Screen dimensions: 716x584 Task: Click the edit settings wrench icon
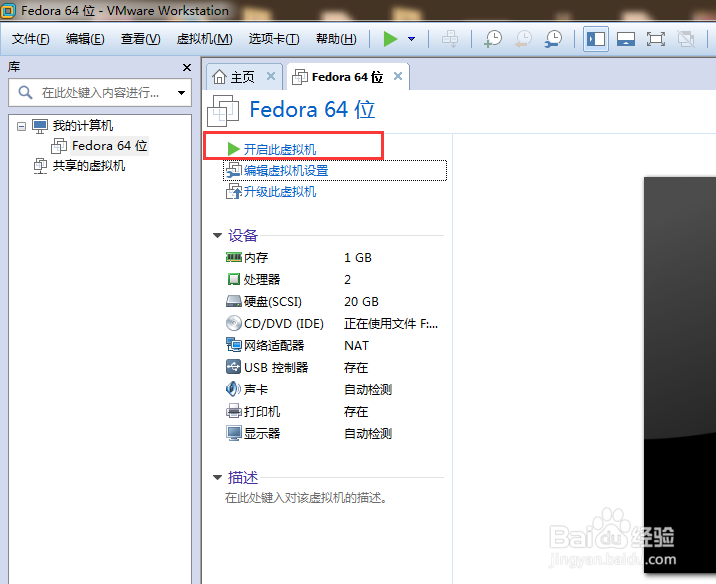(x=233, y=171)
